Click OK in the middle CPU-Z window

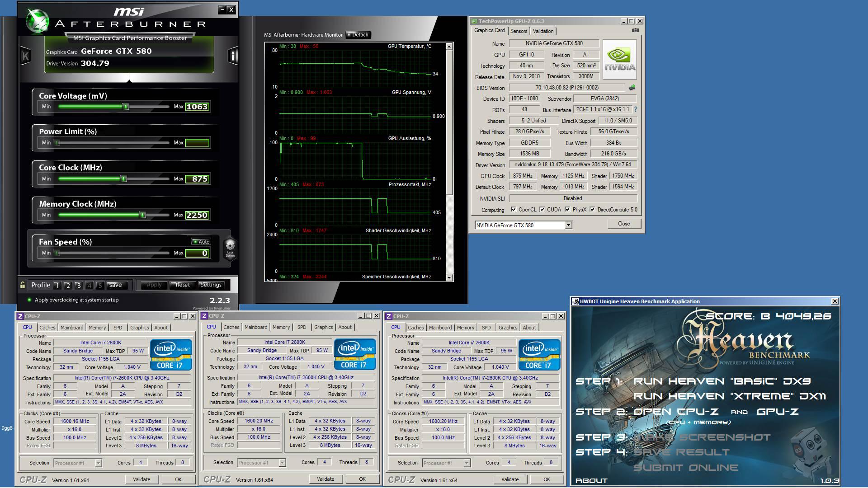tap(362, 479)
